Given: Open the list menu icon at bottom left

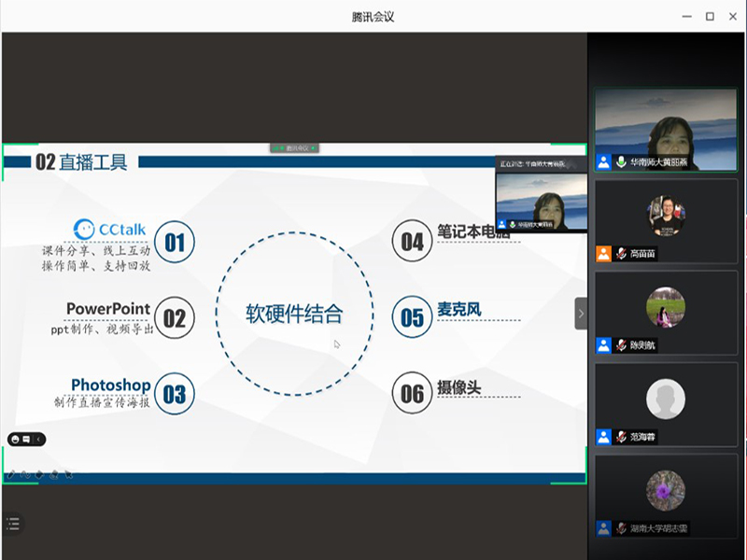Looking at the screenshot, I should (12, 524).
